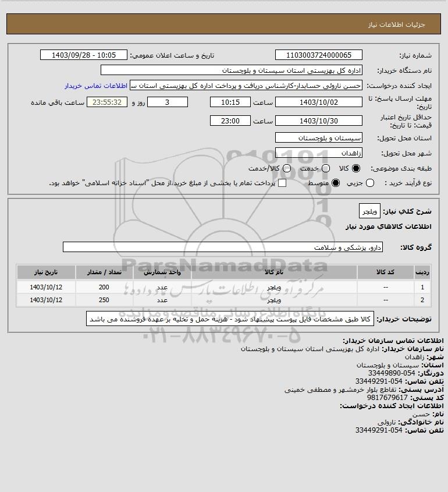
Task: Toggle the Islamic treasury payment checkbox
Action: click(282, 183)
